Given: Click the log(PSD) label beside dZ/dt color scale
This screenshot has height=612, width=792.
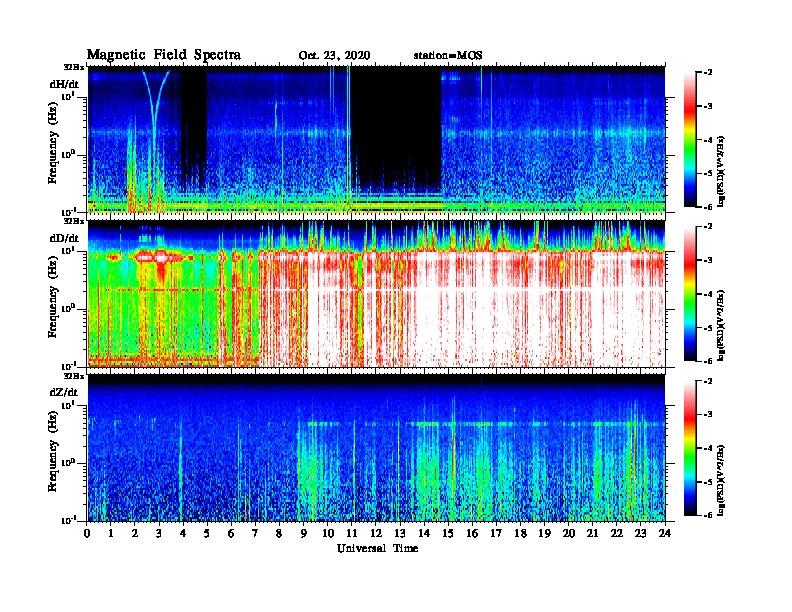Looking at the screenshot, I should pyautogui.click(x=721, y=480).
